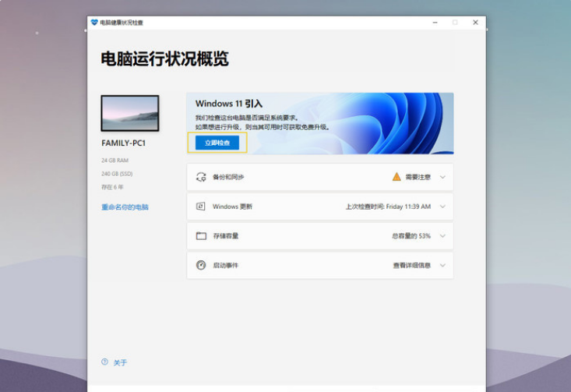Click the orange warning triangle icon
571x392 pixels.
tap(397, 177)
